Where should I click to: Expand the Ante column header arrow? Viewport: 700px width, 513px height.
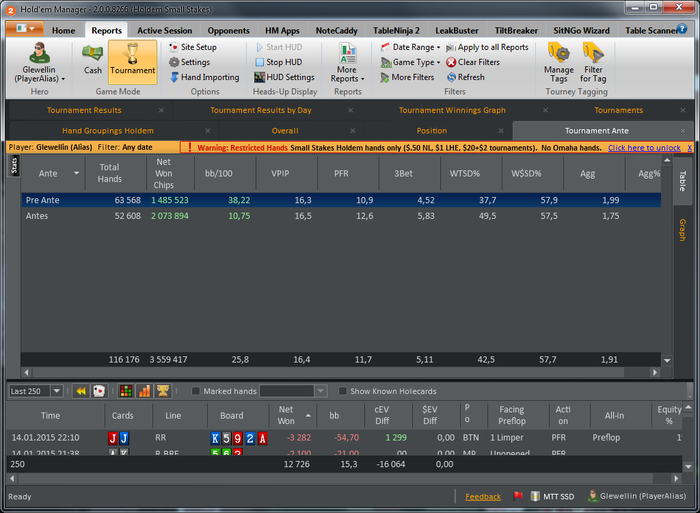click(76, 173)
